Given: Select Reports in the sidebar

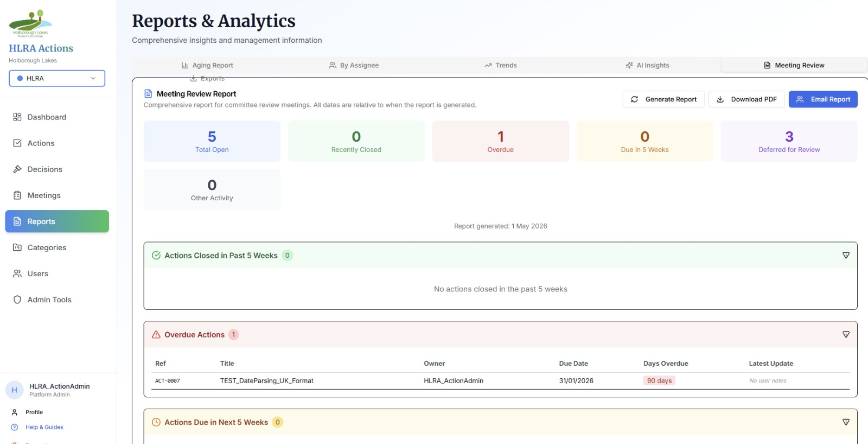Looking at the screenshot, I should 57,221.
